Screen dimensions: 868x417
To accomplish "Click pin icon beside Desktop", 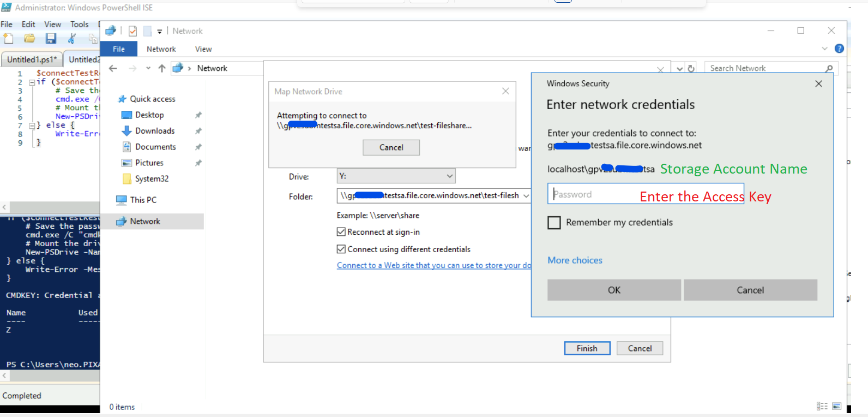I will pos(198,115).
